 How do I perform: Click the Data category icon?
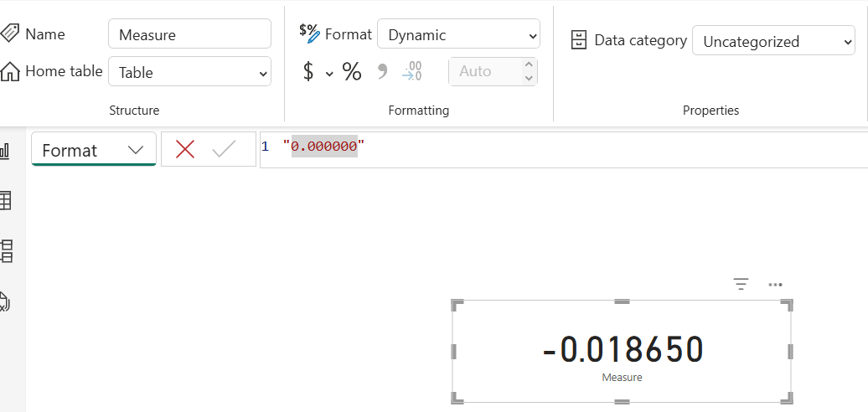[x=578, y=40]
